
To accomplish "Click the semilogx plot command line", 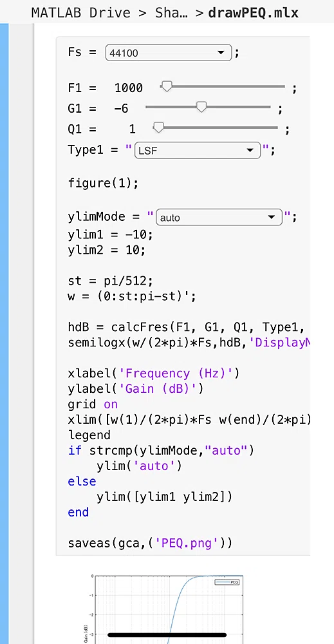I will pos(189,343).
